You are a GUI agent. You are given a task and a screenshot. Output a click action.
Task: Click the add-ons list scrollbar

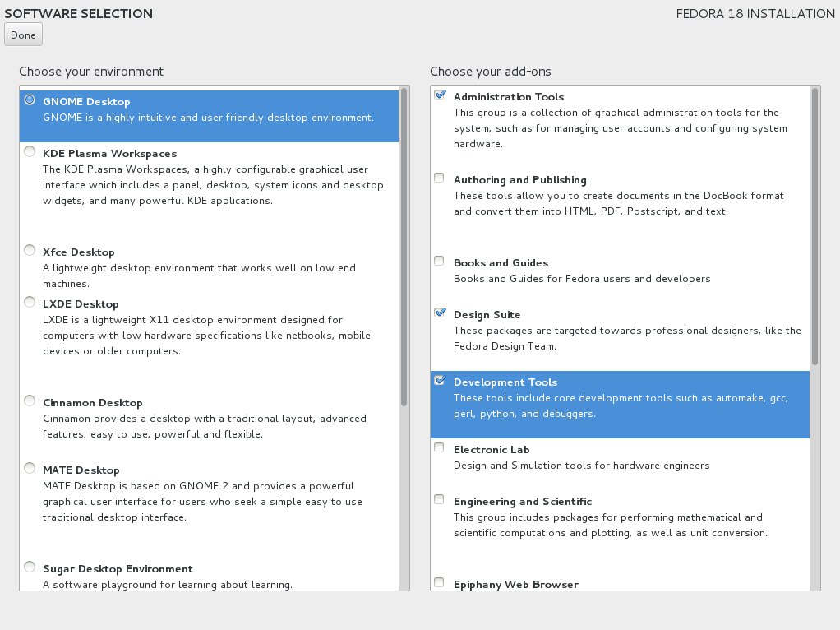(x=815, y=226)
